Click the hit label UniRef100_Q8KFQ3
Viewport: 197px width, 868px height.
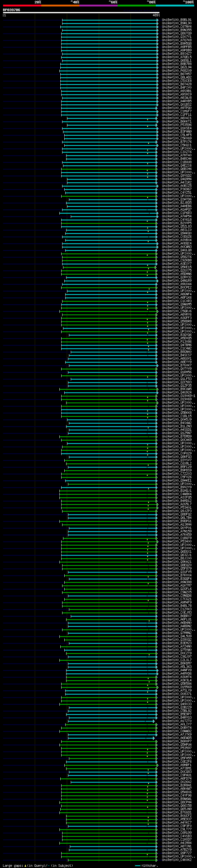click(176, 457)
